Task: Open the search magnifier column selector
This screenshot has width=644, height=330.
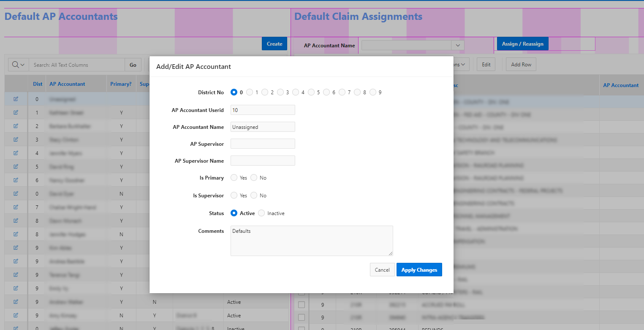Action: pyautogui.click(x=19, y=65)
